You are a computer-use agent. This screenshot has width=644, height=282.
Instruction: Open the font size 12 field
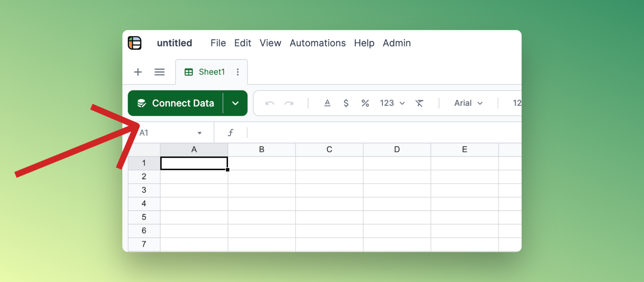[x=517, y=103]
